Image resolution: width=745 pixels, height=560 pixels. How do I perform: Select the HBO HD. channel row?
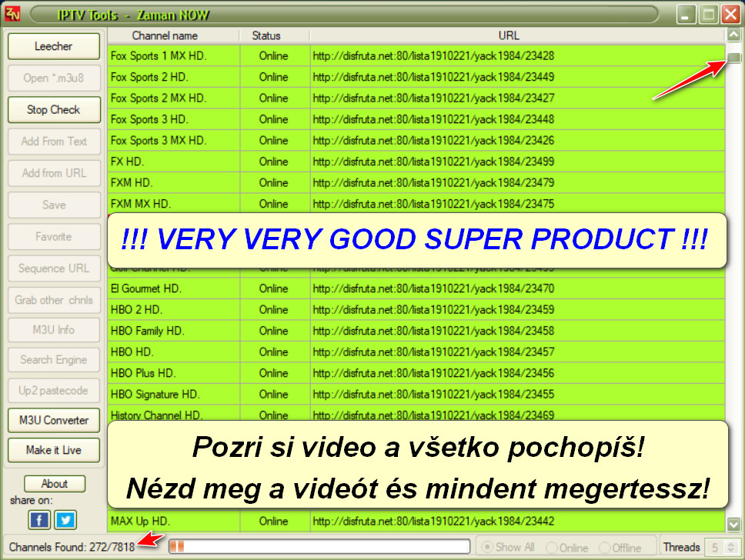(x=416, y=352)
